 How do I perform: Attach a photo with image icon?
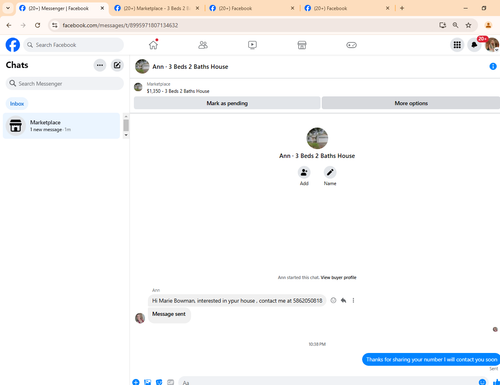[147, 382]
